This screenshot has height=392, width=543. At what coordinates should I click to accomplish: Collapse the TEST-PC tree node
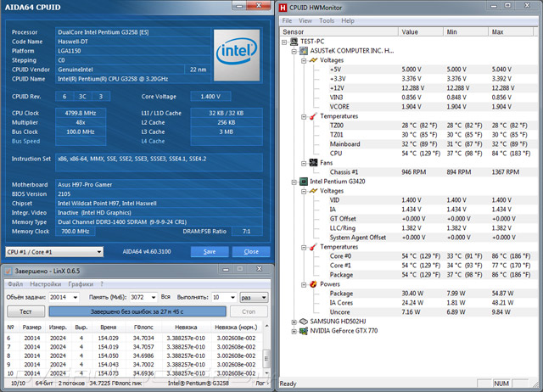pos(284,42)
